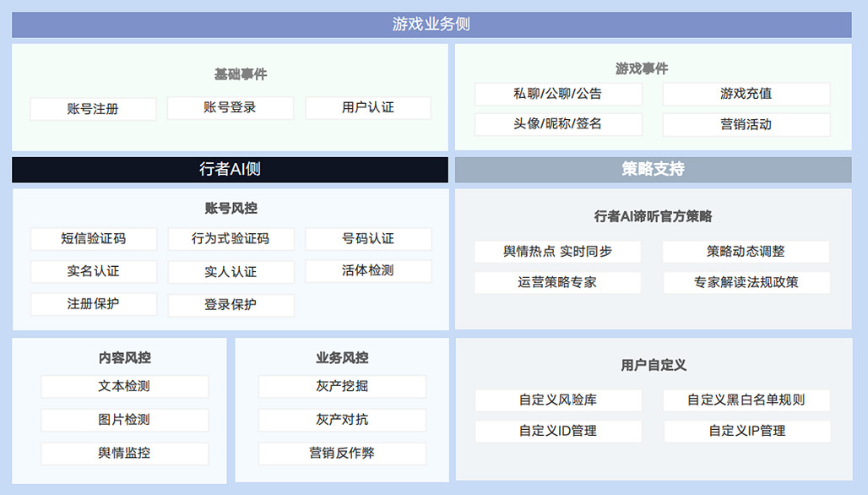This screenshot has height=495, width=868.
Task: Open the 用户认证 box
Action: (367, 108)
